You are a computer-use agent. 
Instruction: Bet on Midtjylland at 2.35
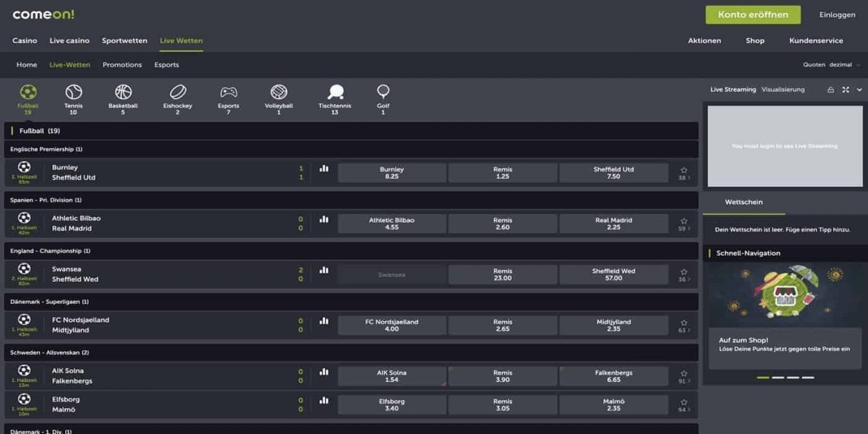coord(613,325)
